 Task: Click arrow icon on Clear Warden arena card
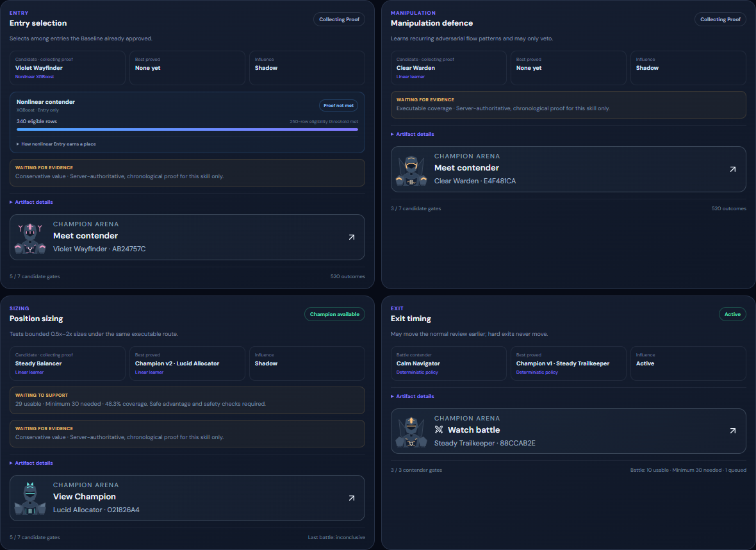tap(733, 169)
